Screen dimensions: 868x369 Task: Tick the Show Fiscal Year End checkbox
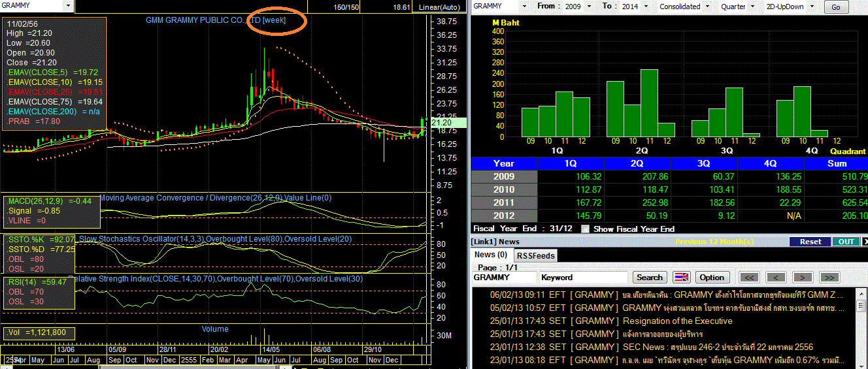[585, 229]
